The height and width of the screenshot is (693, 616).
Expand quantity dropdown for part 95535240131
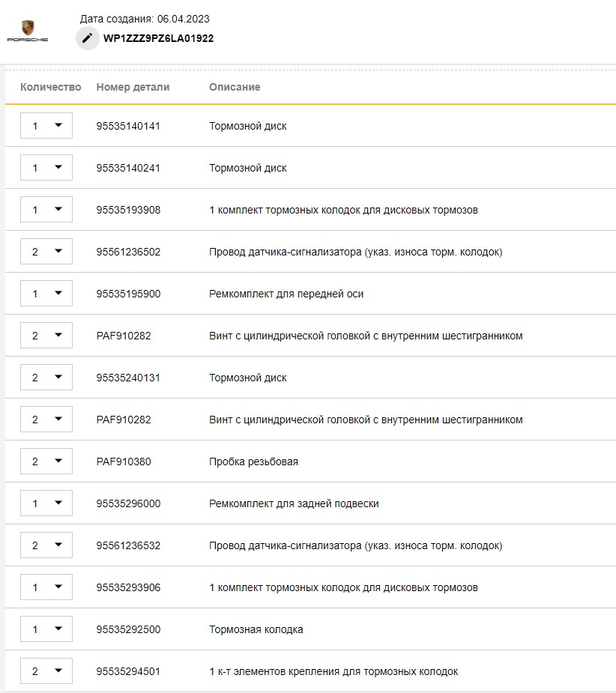point(46,378)
